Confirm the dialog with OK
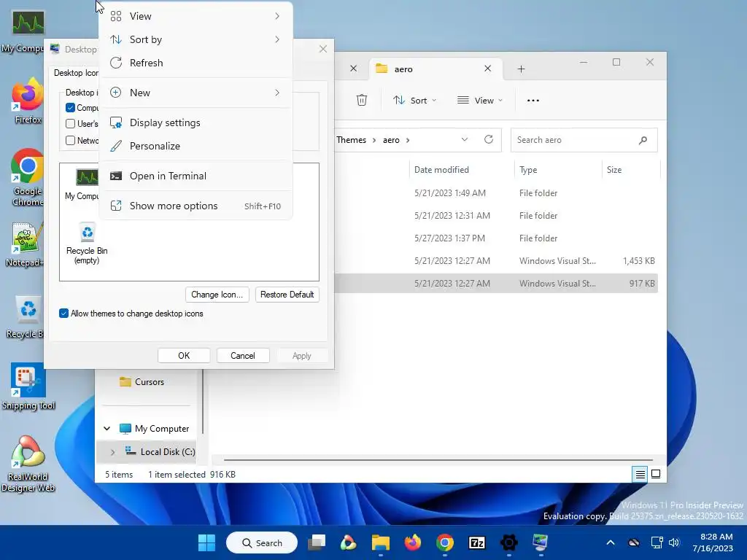 coord(184,356)
